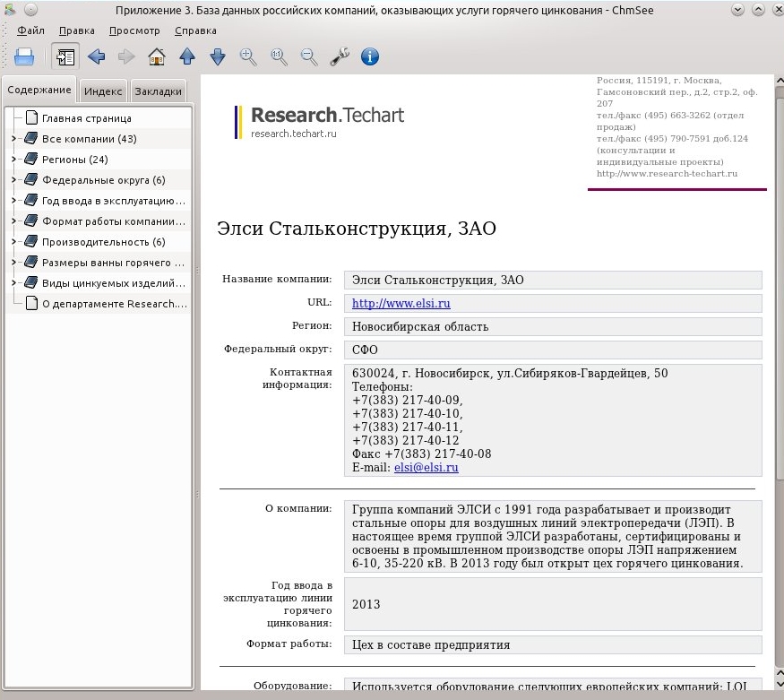Open the Справка menu
This screenshot has height=700, width=784.
[195, 30]
